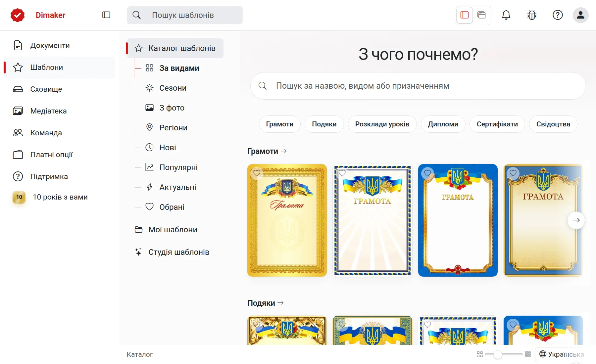Open the gold ornate ГРАМОТА template thumbnail

coord(543,220)
